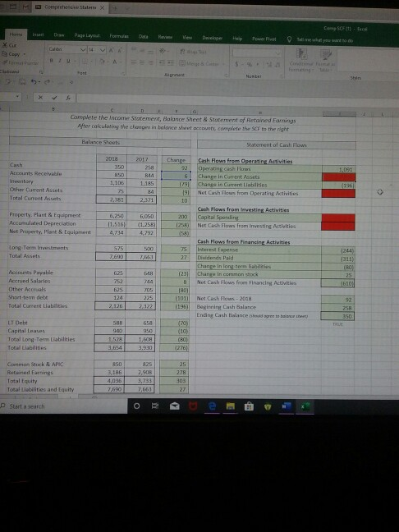Viewport: 399px width, 532px height.
Task: Open Task View on the taskbar
Action: point(154,406)
